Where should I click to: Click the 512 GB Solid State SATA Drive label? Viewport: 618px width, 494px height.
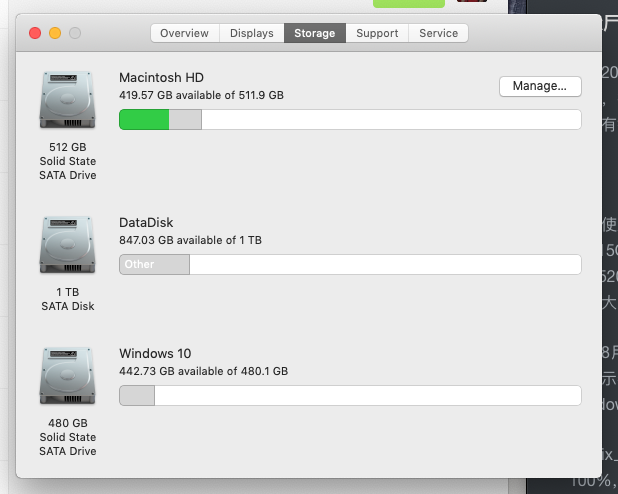coord(67,161)
